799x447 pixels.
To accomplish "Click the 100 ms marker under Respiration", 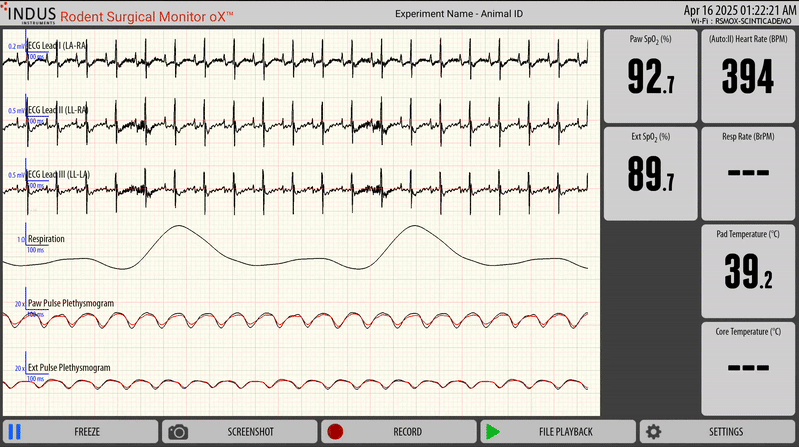I will click(x=35, y=250).
